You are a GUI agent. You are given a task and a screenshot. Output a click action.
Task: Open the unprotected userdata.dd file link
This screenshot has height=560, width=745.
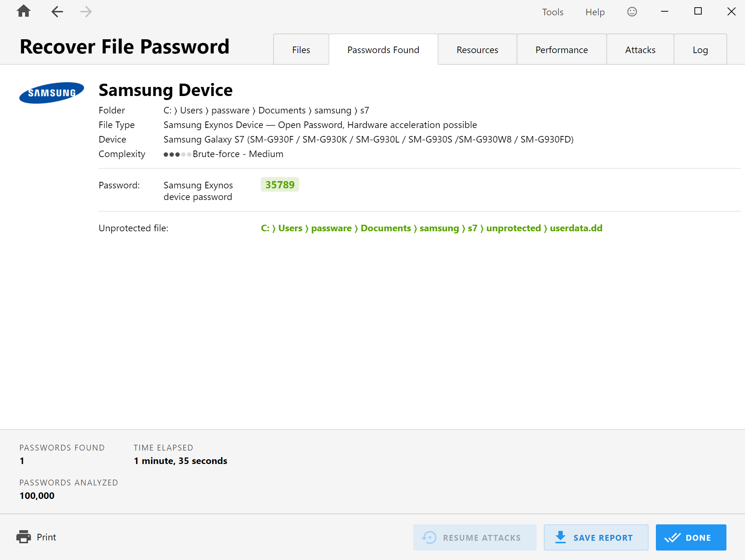click(431, 228)
